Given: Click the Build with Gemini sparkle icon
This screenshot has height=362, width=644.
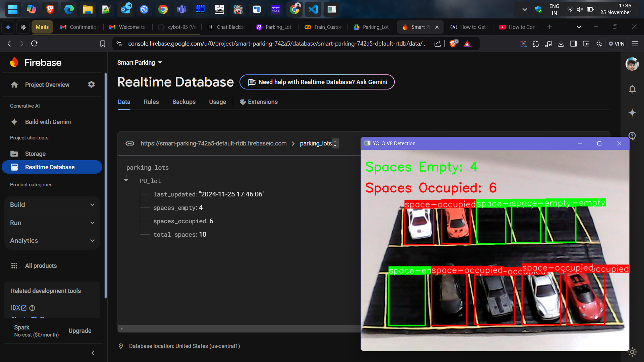Looking at the screenshot, I should coord(14,122).
